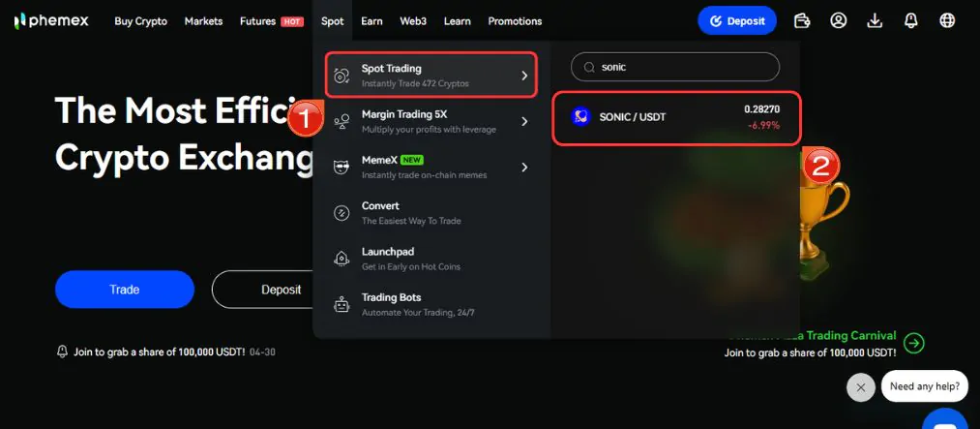Click the blue Deposit header button
This screenshot has height=429, width=980.
(x=737, y=20)
